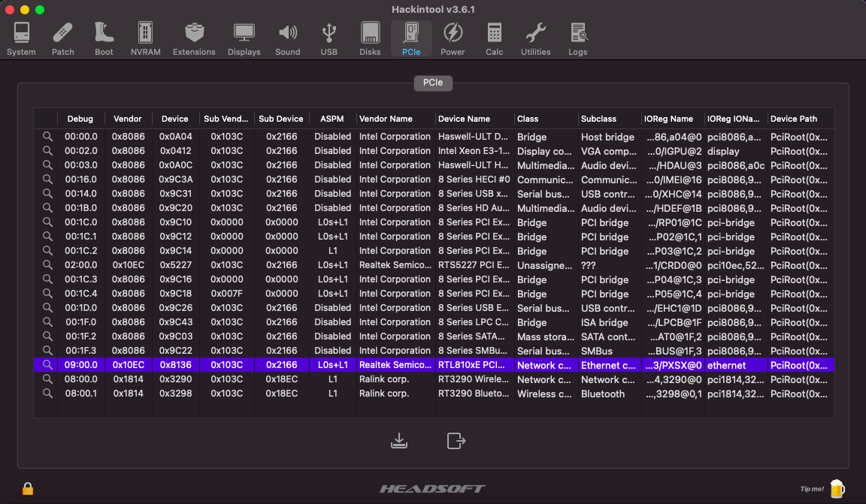Image resolution: width=866 pixels, height=504 pixels.
Task: Click the lock icon at bottom left
Action: click(28, 489)
